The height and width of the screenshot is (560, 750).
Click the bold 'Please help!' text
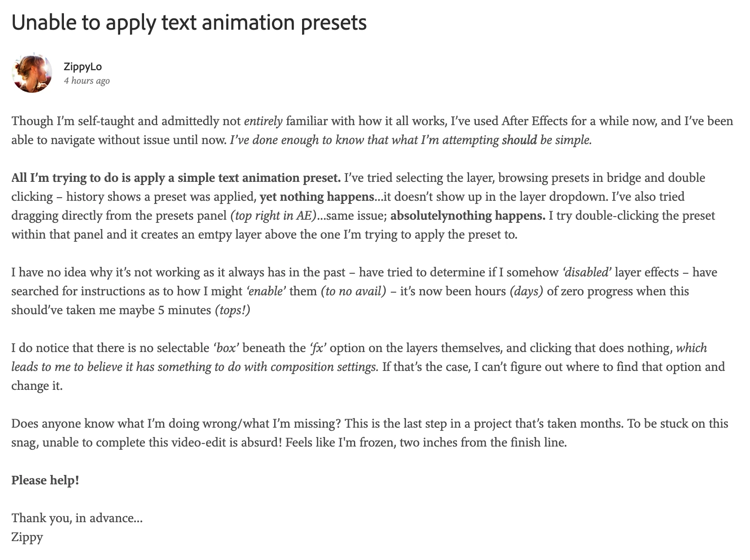[x=45, y=480]
